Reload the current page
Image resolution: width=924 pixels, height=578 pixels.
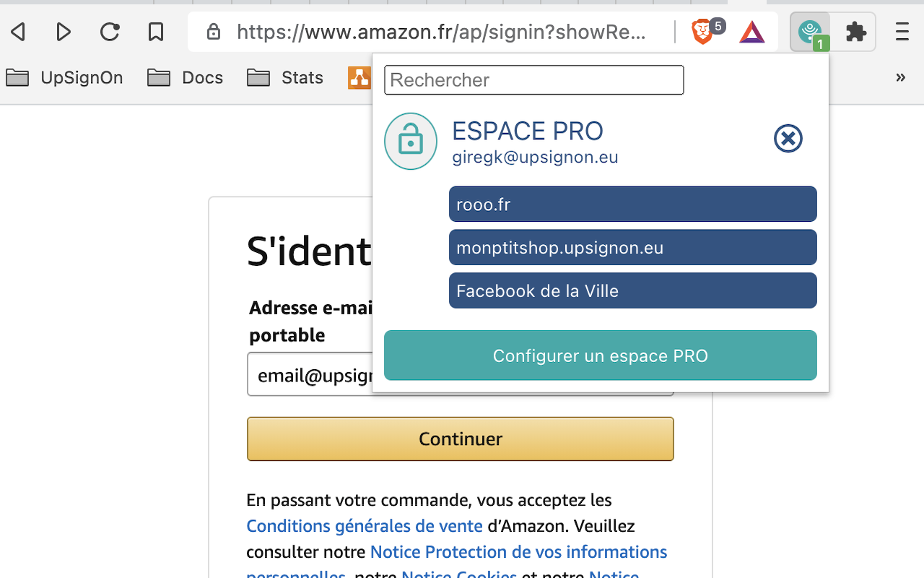tap(110, 32)
